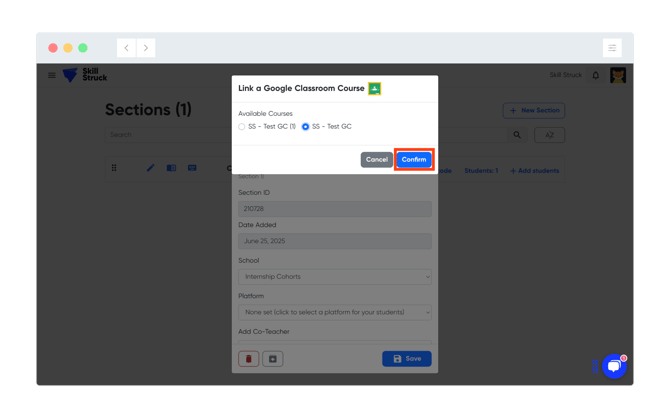
Task: Click the search magnifier icon
Action: click(517, 135)
